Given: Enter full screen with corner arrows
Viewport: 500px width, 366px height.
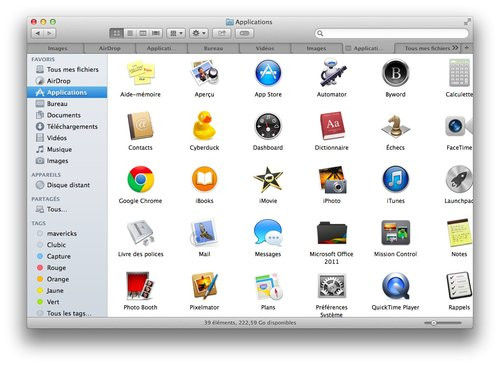Looking at the screenshot, I should pos(467,22).
